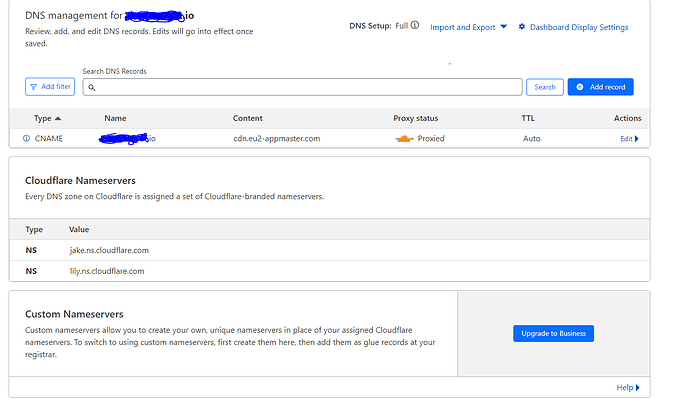Click the Cloudflare Nameservers heading

[x=80, y=180]
